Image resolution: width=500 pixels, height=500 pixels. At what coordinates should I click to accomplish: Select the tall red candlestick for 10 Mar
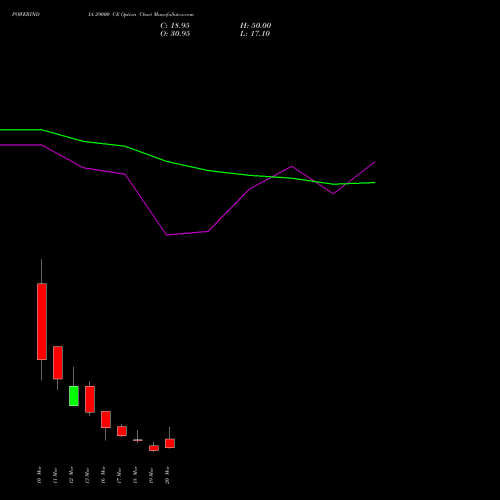(x=42, y=321)
